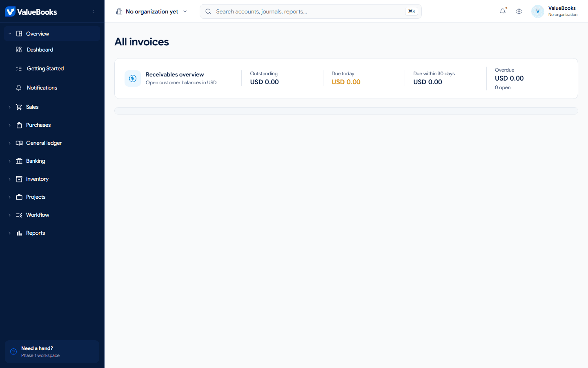Focus the search accounts, journals, reports field

pyautogui.click(x=310, y=11)
